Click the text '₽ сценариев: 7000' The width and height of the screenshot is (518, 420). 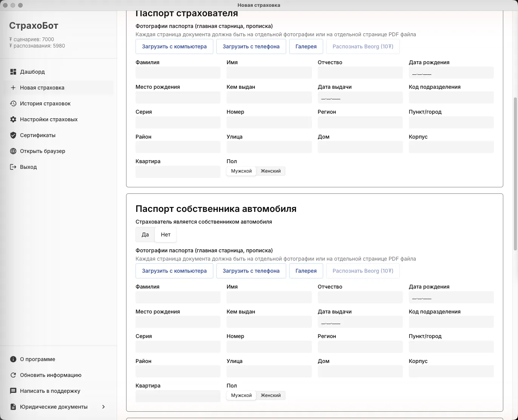point(32,39)
